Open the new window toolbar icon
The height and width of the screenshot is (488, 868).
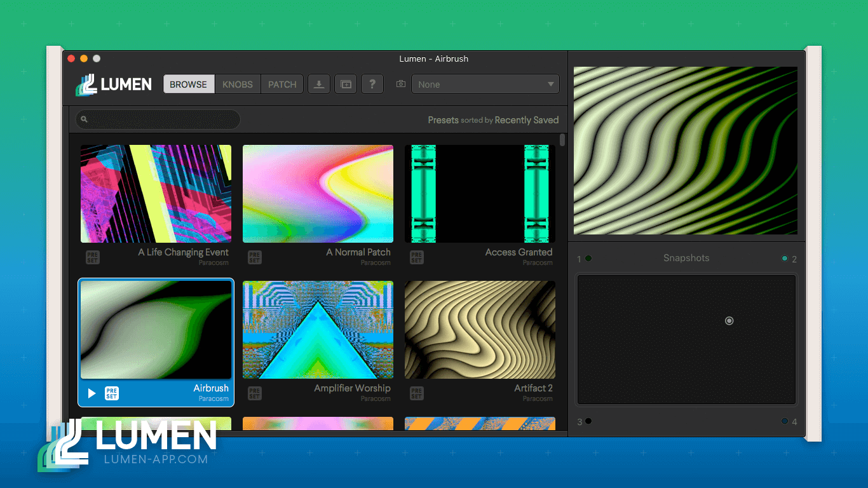tap(346, 84)
